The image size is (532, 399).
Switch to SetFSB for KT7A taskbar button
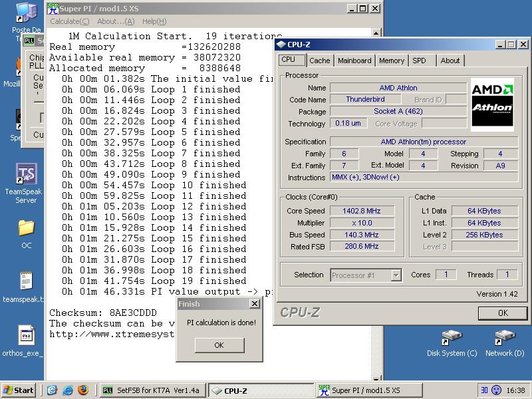click(x=152, y=390)
